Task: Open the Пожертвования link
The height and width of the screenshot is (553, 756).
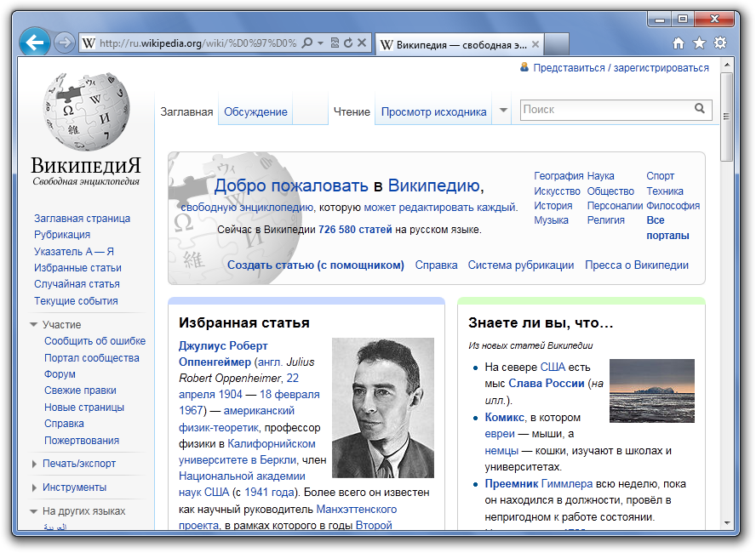Action: coord(82,441)
